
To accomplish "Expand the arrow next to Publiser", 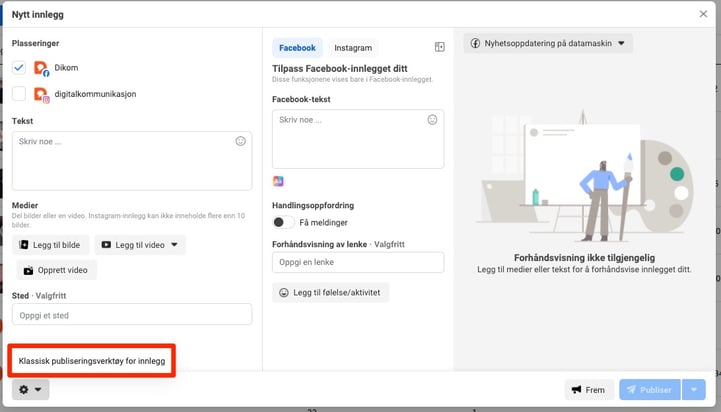I will pos(694,389).
